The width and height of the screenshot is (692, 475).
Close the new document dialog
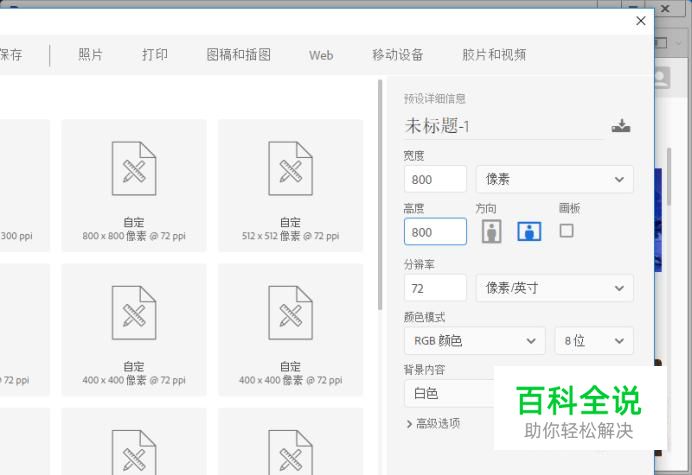pyautogui.click(x=641, y=21)
